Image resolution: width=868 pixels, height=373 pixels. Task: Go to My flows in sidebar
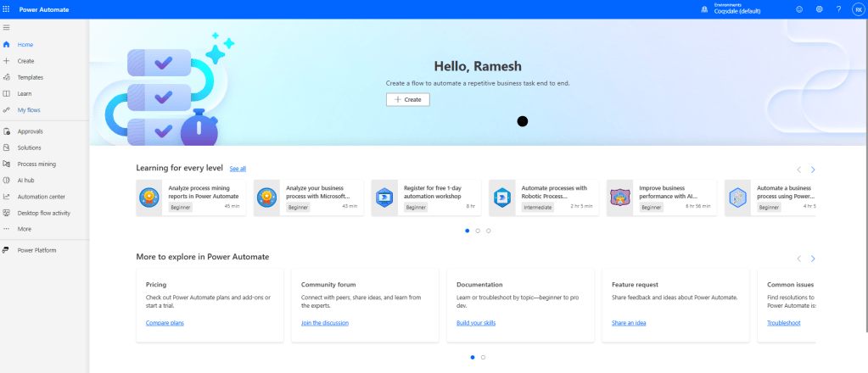[29, 110]
